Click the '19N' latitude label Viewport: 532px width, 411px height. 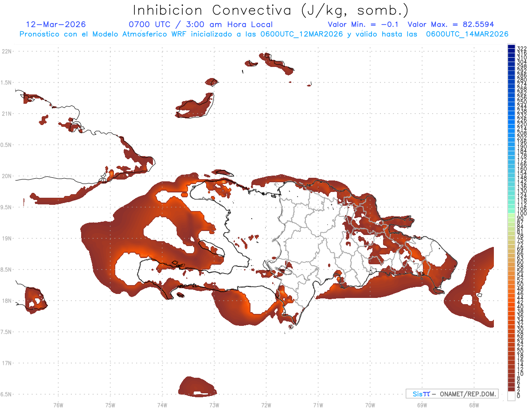pyautogui.click(x=7, y=239)
